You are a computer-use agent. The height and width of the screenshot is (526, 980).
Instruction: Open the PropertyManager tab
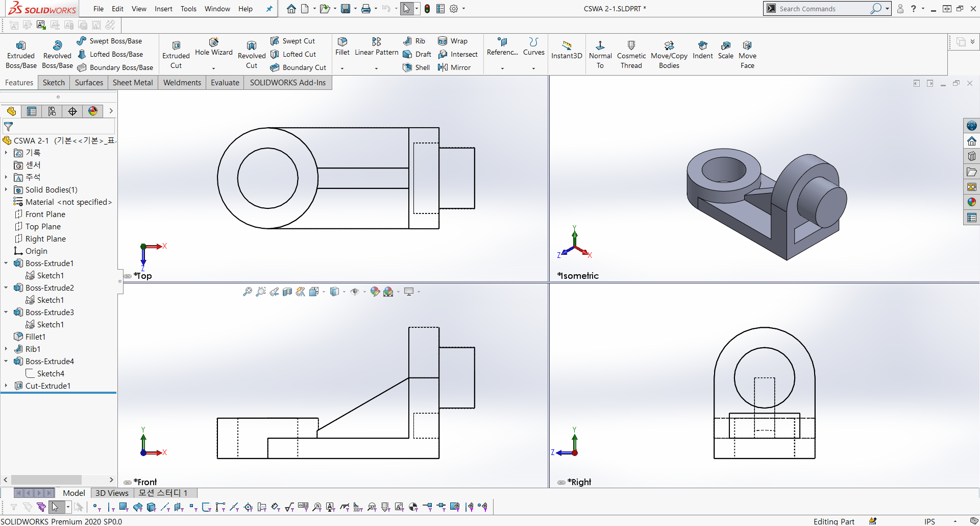tap(32, 111)
